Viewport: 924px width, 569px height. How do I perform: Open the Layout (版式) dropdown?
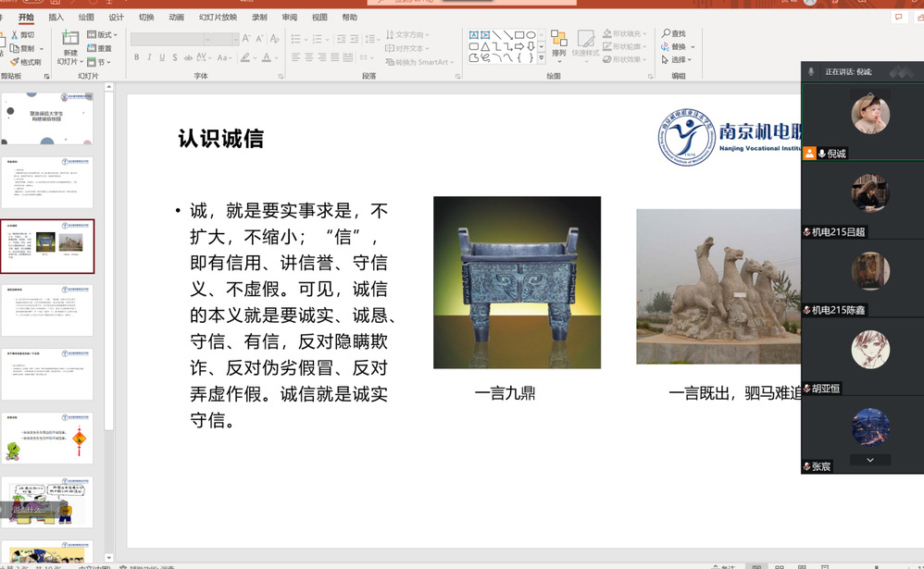[100, 35]
